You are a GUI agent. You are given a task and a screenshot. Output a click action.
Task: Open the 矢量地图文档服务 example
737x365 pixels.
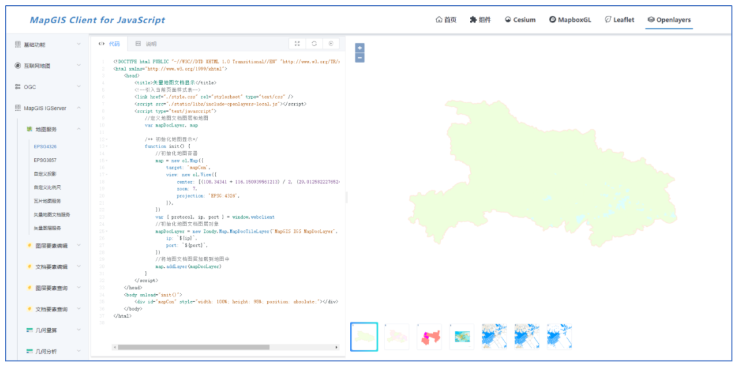pos(52,215)
